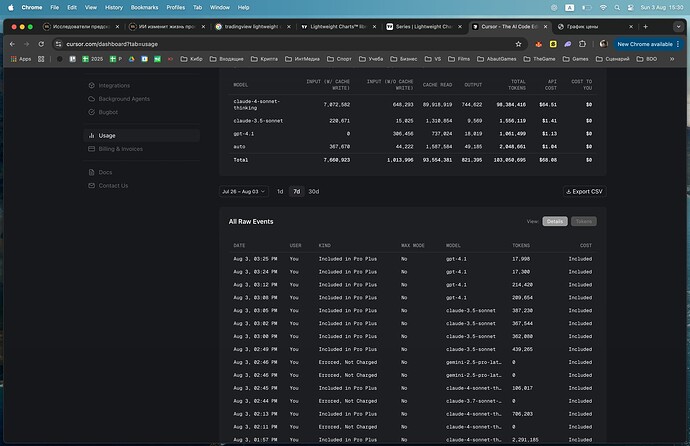Open the File menu
The image size is (690, 446).
(x=55, y=7)
